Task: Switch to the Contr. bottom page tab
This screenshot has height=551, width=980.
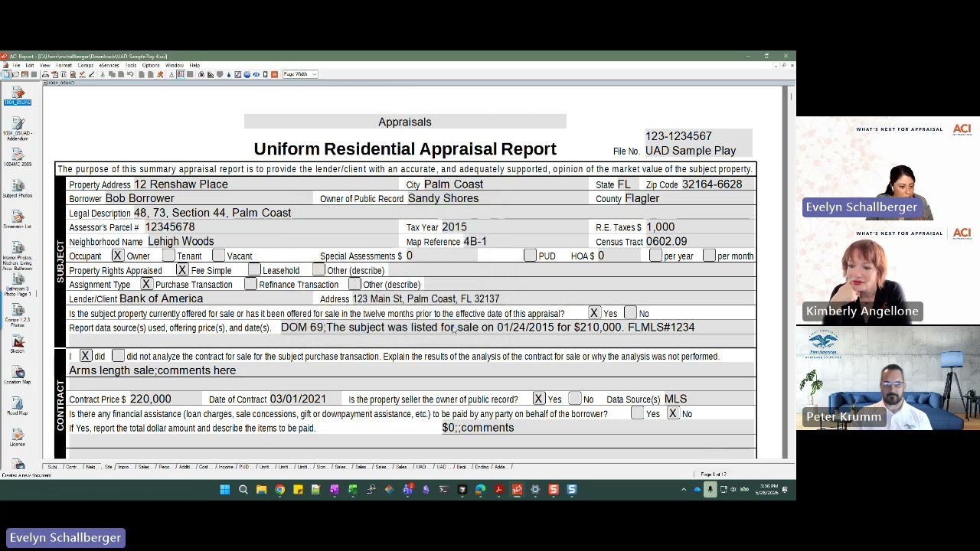Action: pyautogui.click(x=72, y=467)
